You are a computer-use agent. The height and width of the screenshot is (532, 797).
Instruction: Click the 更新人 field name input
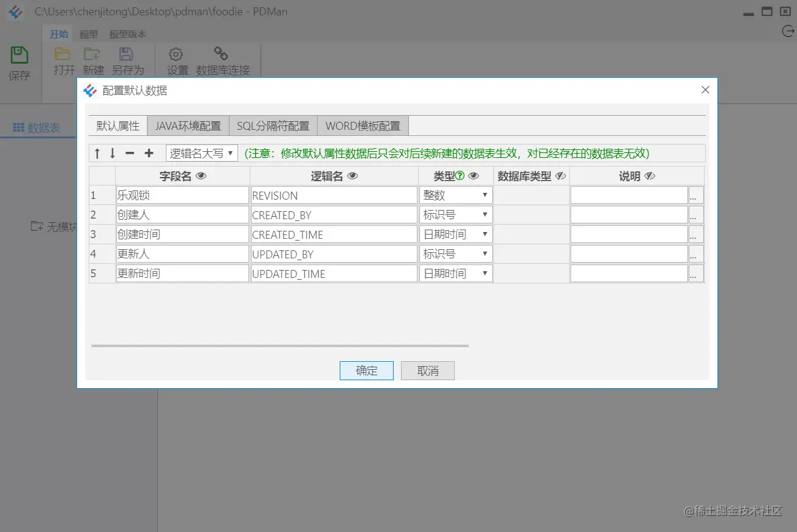tap(182, 254)
